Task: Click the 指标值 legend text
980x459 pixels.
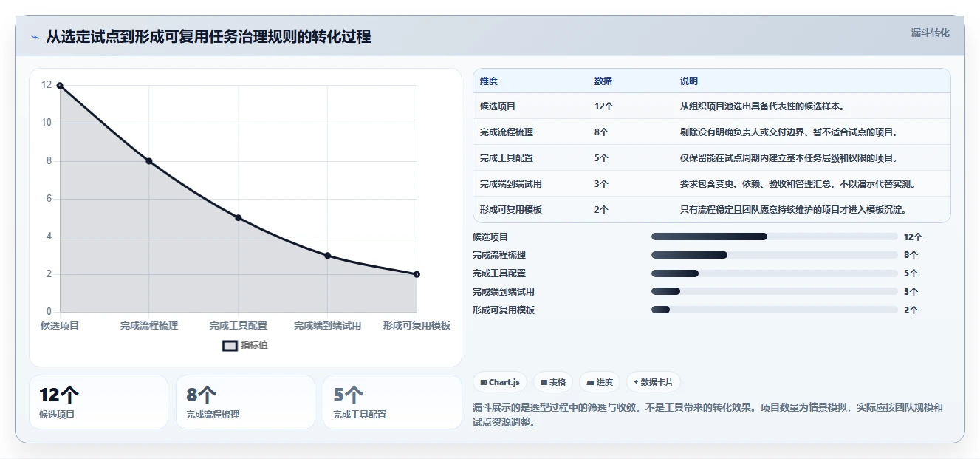Action: coord(254,345)
